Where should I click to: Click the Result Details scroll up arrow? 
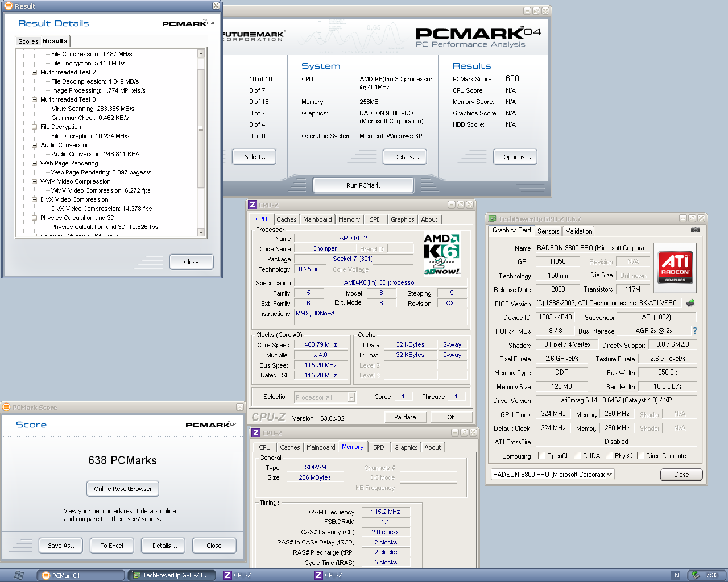[201, 53]
